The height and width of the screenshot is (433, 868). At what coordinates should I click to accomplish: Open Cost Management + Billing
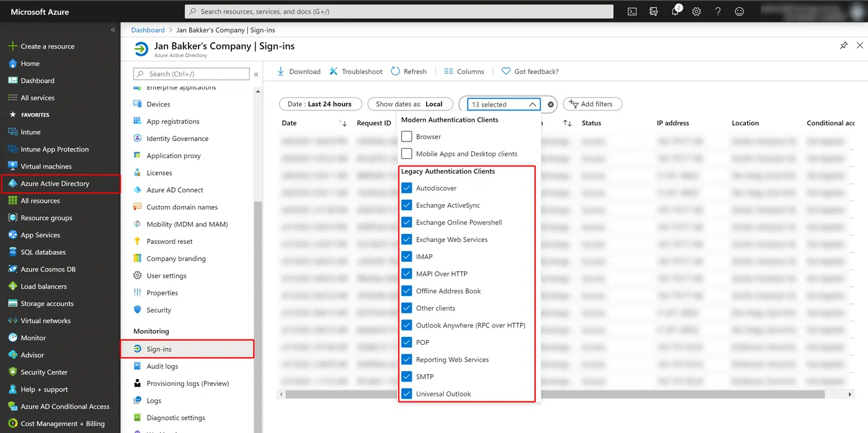[63, 424]
